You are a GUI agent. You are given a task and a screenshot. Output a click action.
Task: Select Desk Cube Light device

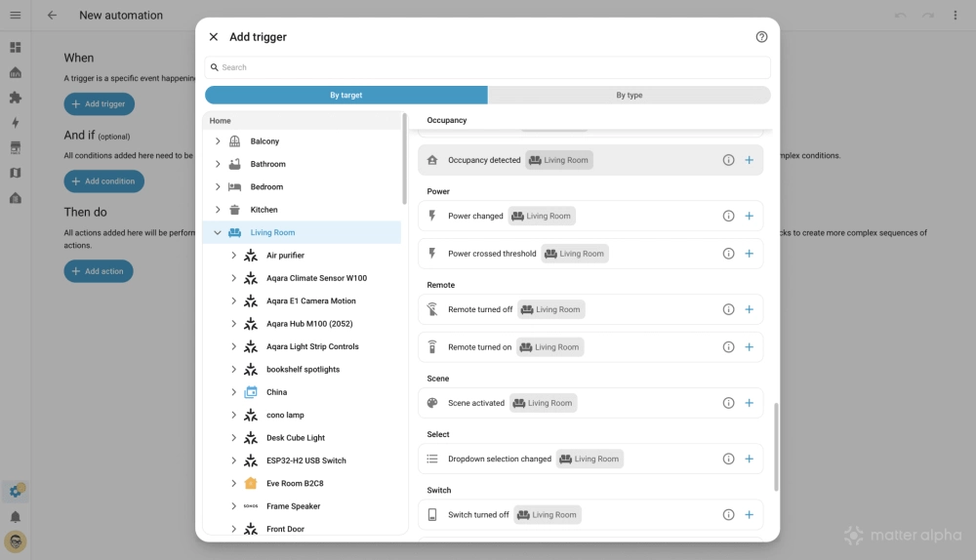[x=296, y=438]
